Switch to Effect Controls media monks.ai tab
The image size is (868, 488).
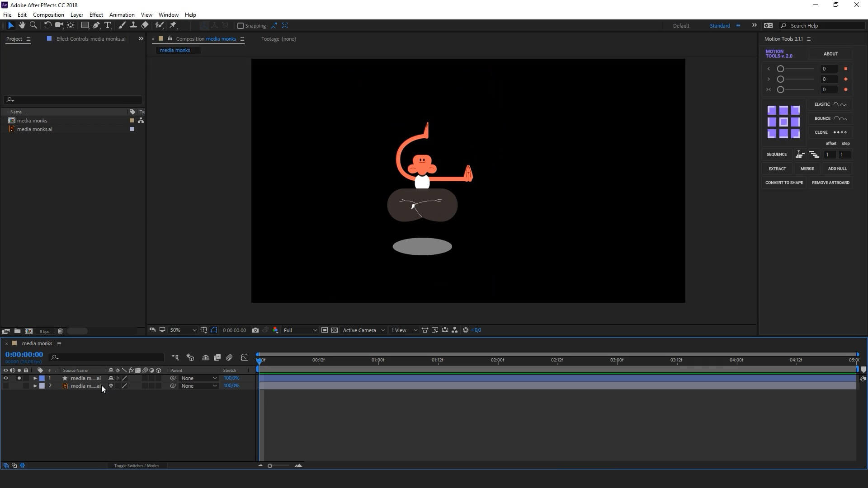(90, 39)
